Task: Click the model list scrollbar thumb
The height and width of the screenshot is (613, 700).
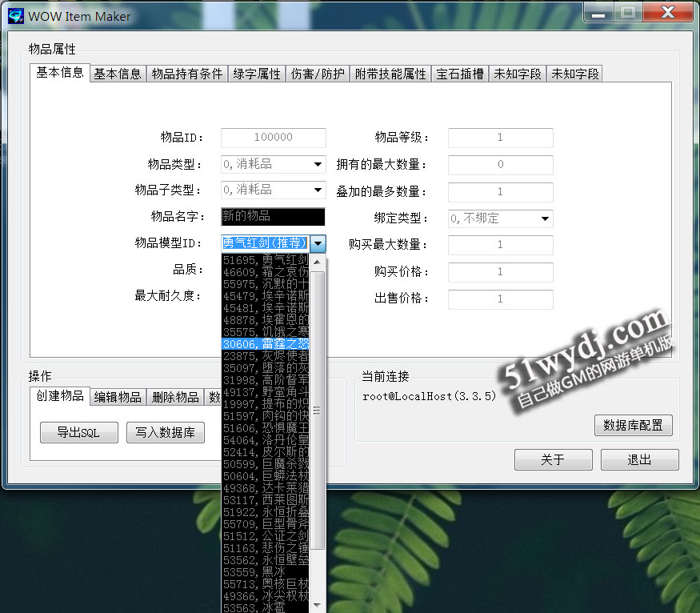Action: pyautogui.click(x=317, y=410)
